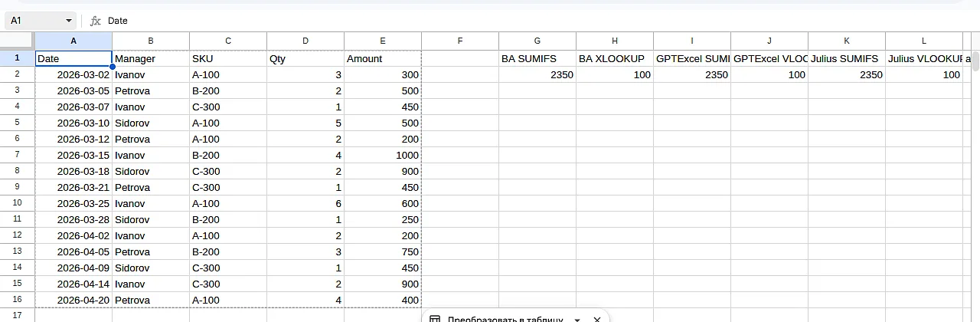
Task: Click the 'GPTExcel SUMI' cell in column I
Action: coord(692,58)
